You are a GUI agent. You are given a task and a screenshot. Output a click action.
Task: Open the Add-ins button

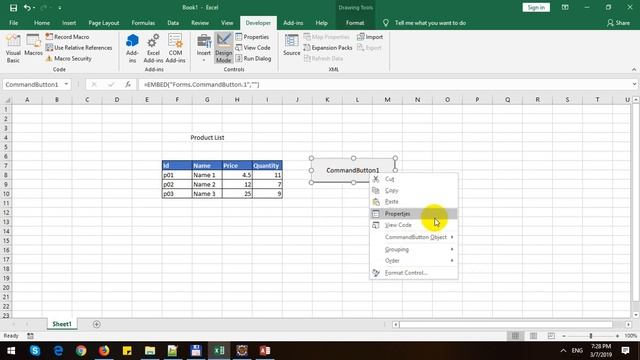[x=132, y=49]
